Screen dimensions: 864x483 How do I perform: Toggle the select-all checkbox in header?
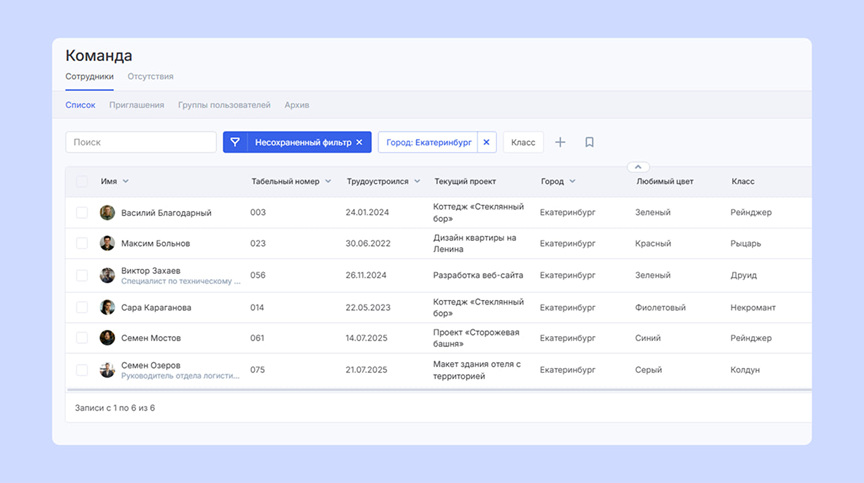point(82,182)
